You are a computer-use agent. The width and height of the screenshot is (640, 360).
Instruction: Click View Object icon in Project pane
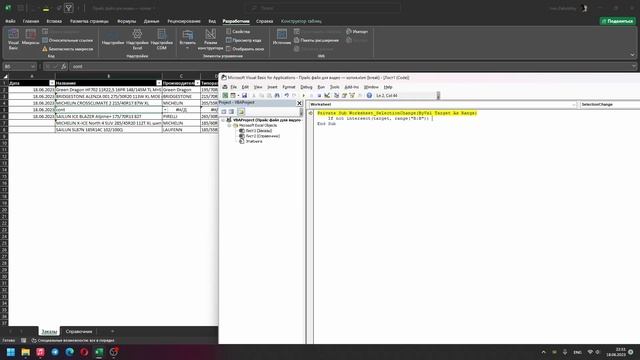[231, 111]
